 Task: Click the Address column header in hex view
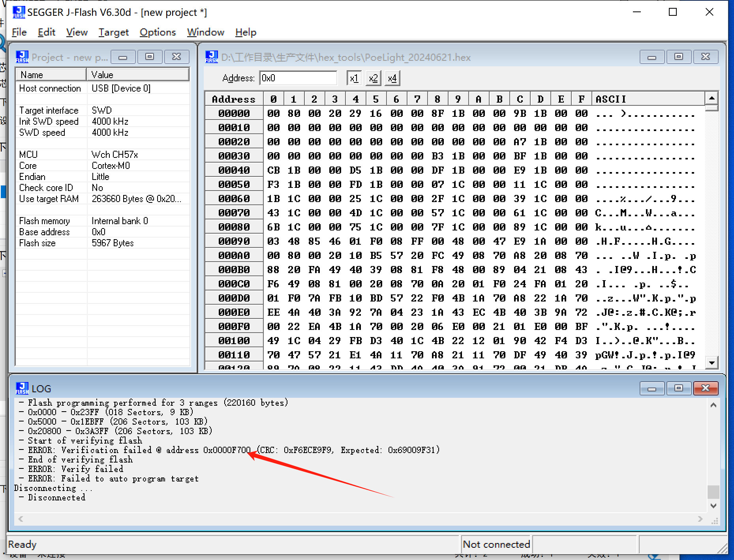click(234, 99)
